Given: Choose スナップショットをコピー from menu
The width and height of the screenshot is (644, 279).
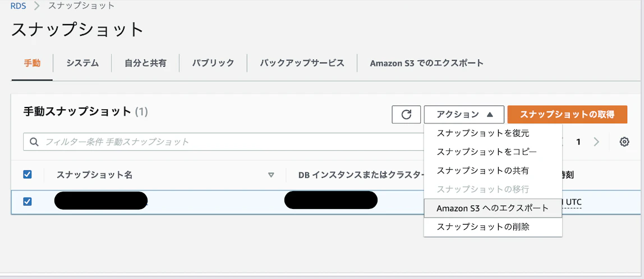Looking at the screenshot, I should [x=493, y=152].
